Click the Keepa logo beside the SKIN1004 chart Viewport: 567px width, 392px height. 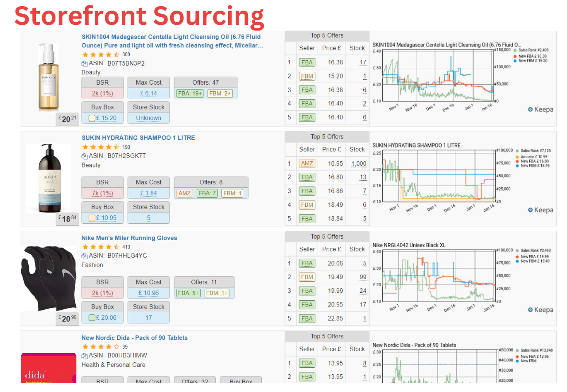tap(540, 109)
